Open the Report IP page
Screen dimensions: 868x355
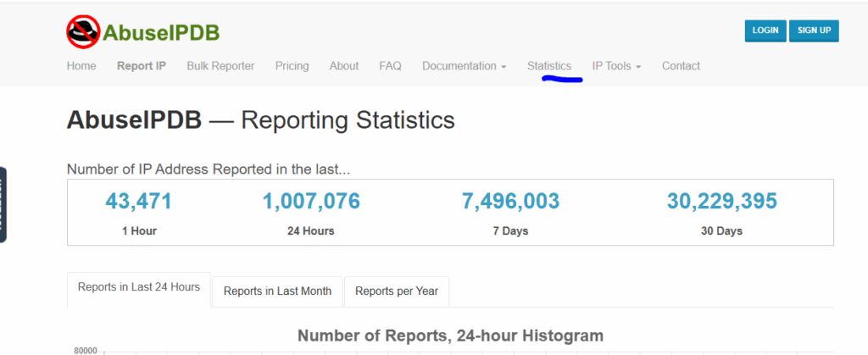(x=142, y=66)
